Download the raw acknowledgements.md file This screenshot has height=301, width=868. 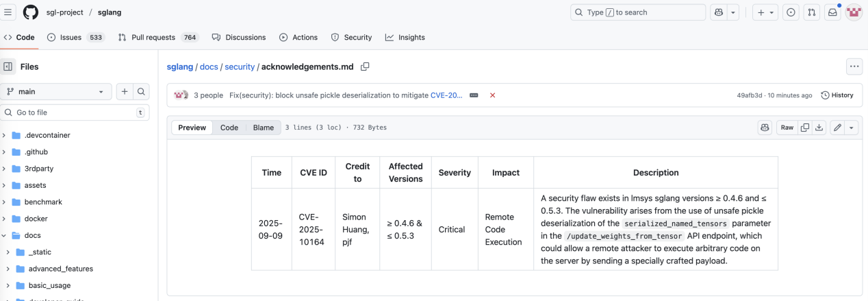[819, 128]
